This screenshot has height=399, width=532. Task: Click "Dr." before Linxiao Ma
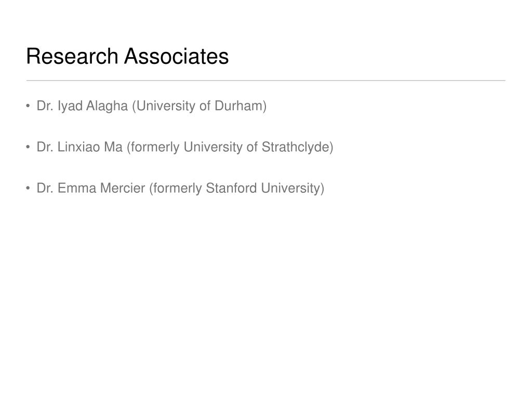45,147
